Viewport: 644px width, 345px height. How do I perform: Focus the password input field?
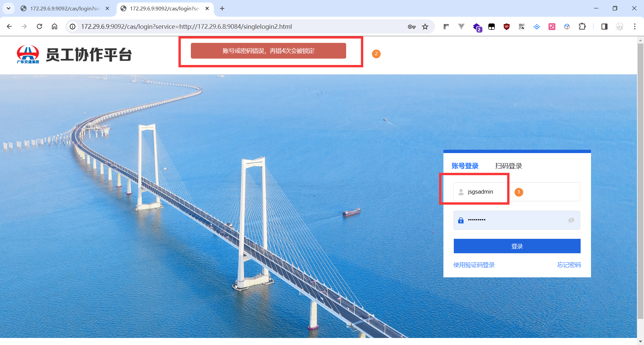tap(517, 220)
